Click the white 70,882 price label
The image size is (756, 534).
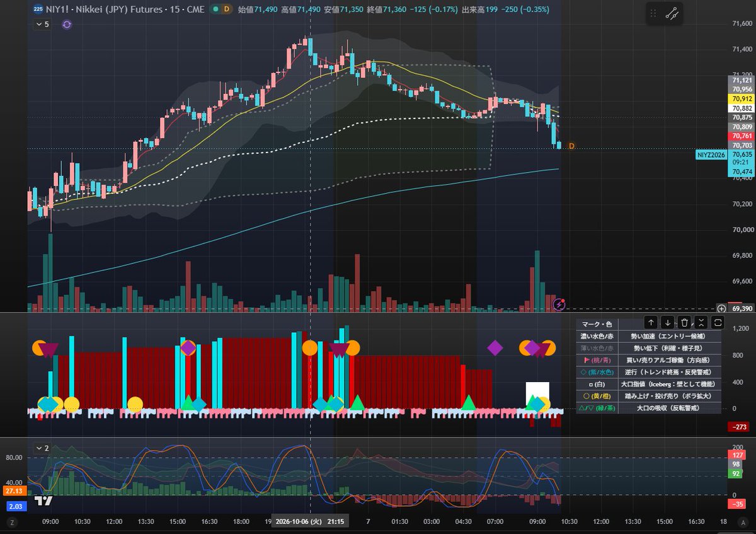pos(741,108)
